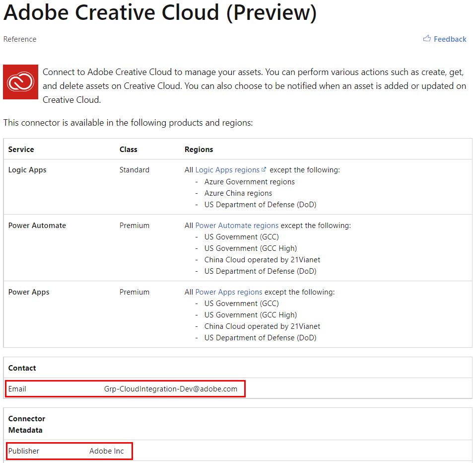Click US Department of Defense in Logic Apps row
This screenshot has height=463, width=476.
[x=260, y=205]
